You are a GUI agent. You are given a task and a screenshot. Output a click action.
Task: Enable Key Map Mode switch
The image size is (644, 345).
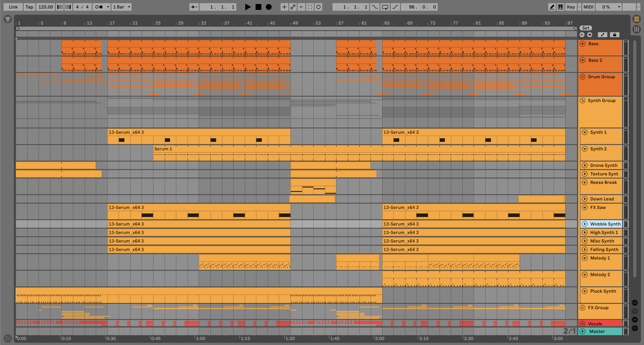pyautogui.click(x=571, y=7)
